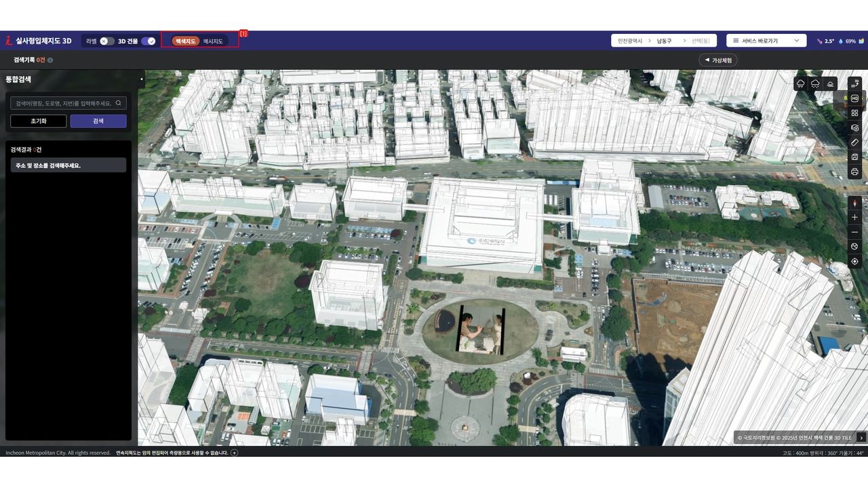
Task: Click the HD quality icon
Action: point(854,99)
